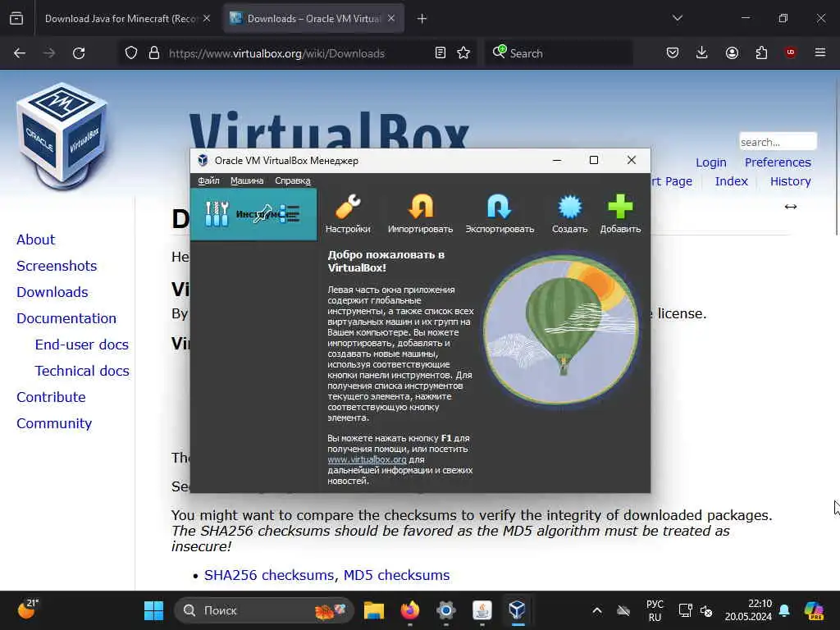Show hidden system tray icons chevron

[597, 610]
